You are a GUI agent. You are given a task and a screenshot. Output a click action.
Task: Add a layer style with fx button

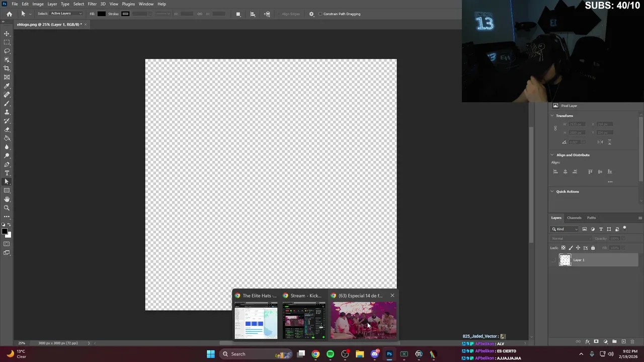click(x=587, y=342)
